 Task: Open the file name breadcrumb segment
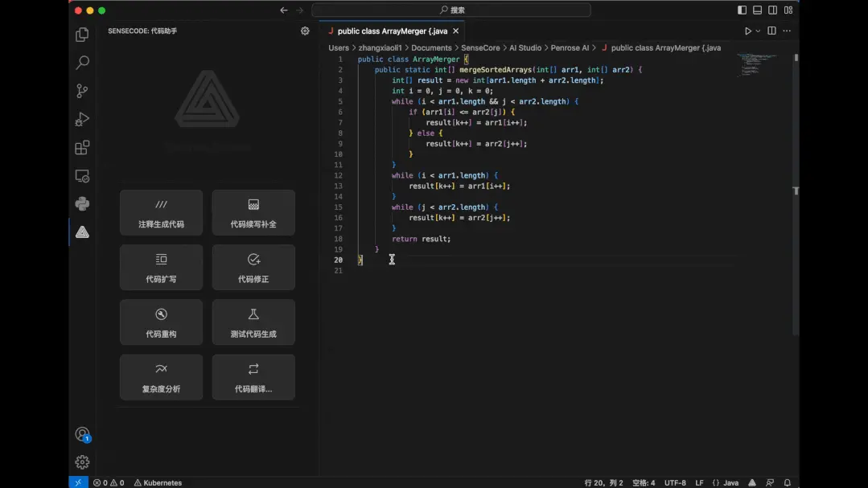click(661, 48)
